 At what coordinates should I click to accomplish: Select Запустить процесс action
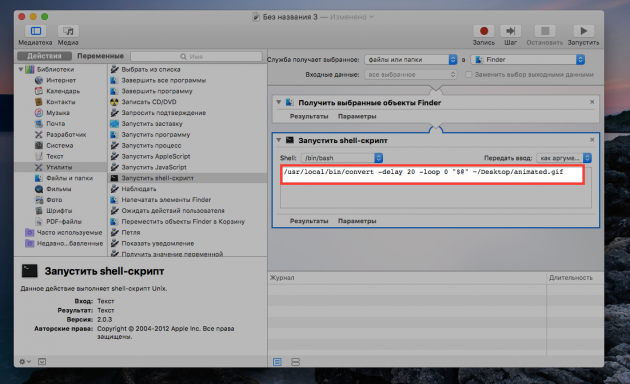coord(151,145)
